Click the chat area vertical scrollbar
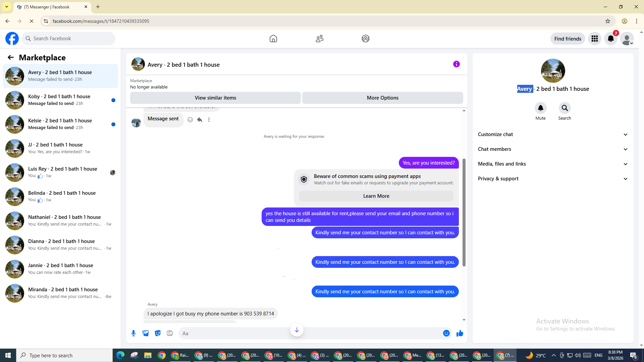 click(464, 213)
